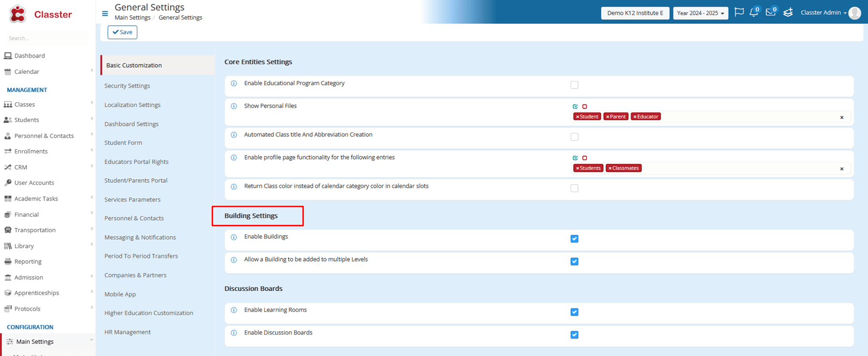Click Main Settings breadcrumb link
Viewport: 868px width, 356px height.
[x=133, y=18]
